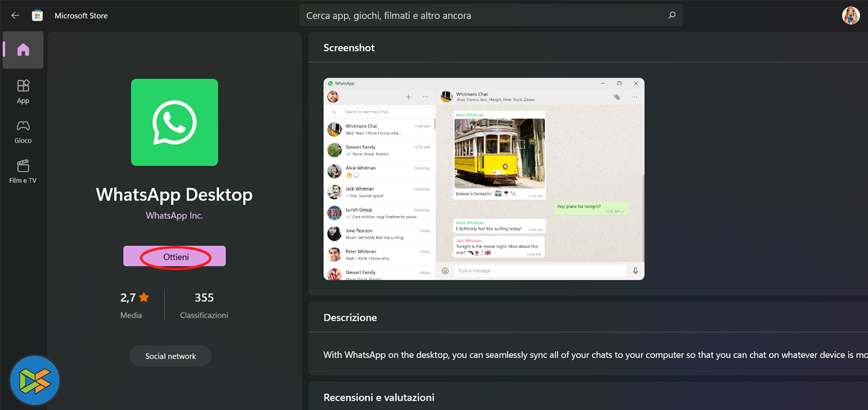This screenshot has height=410, width=868.
Task: Open the user profile avatar
Action: point(851,16)
